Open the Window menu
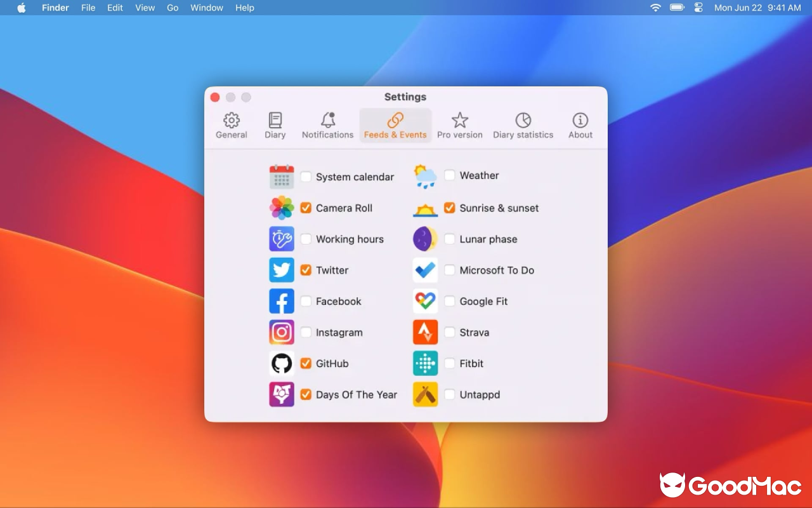 point(207,8)
